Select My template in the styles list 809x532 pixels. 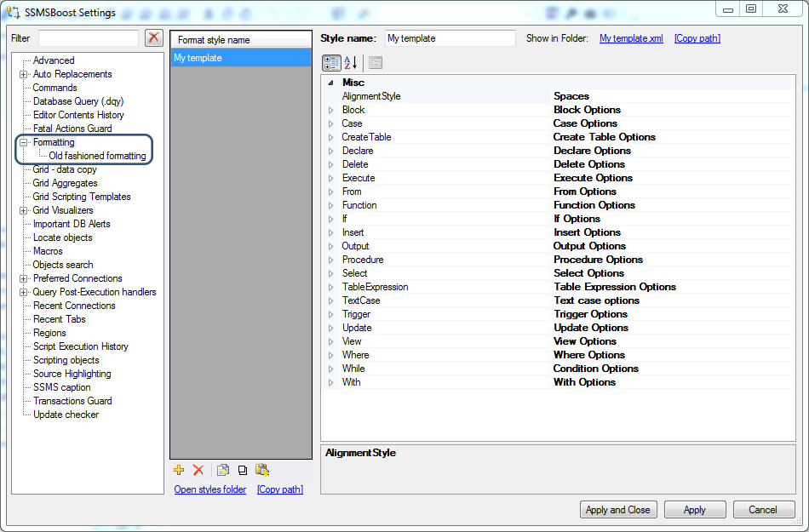coord(241,58)
